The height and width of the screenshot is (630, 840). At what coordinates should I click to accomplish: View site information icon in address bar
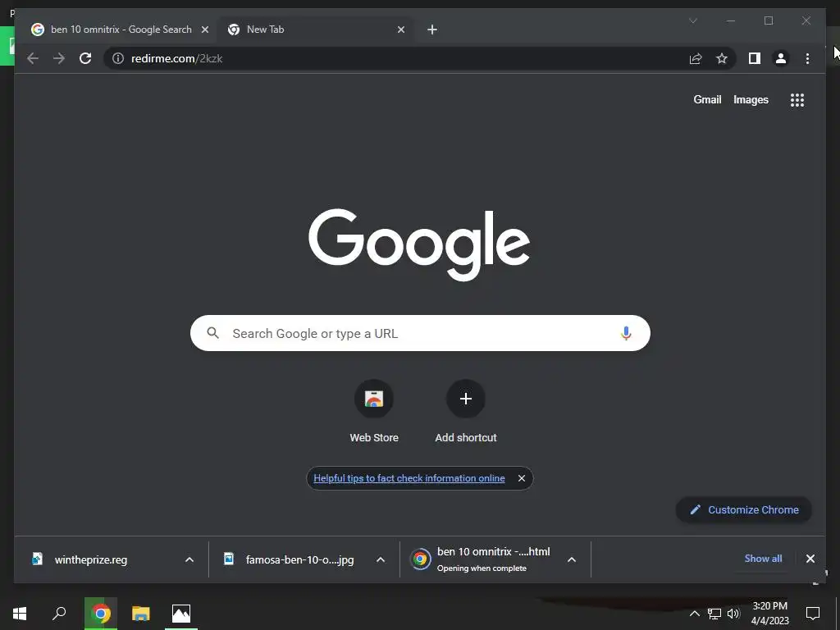(x=118, y=58)
